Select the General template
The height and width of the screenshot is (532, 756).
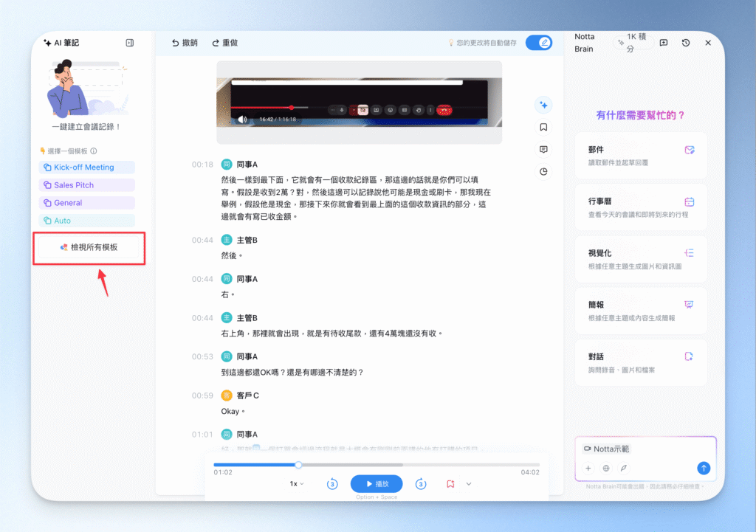[x=87, y=203]
